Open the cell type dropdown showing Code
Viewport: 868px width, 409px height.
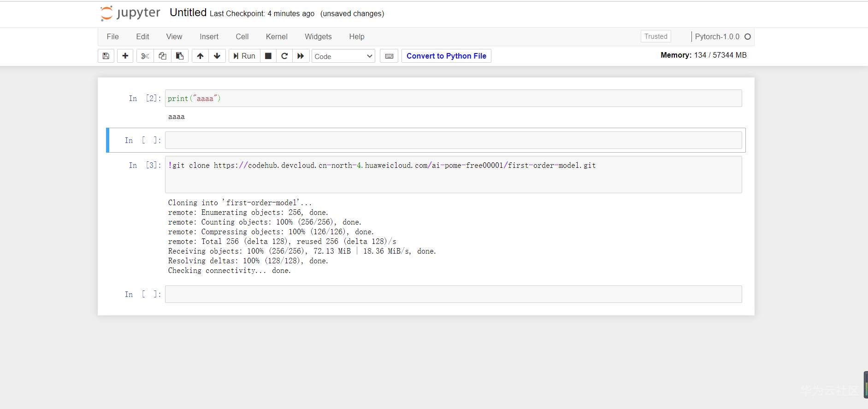(x=343, y=56)
